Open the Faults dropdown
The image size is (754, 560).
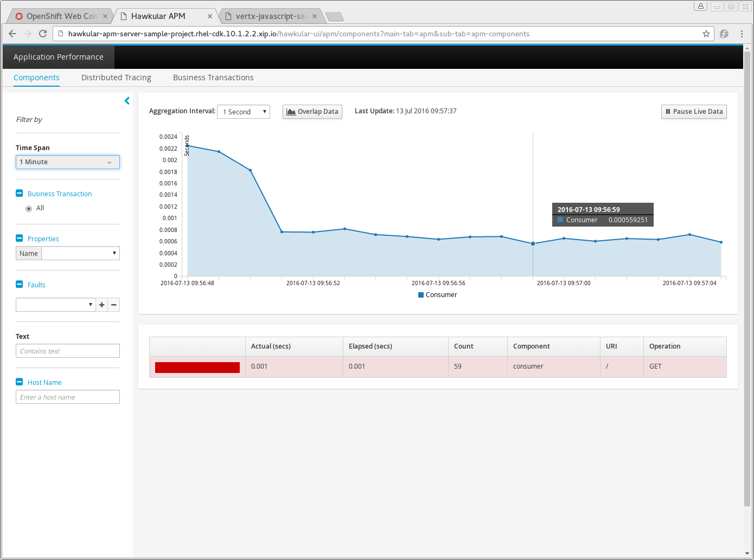[56, 305]
